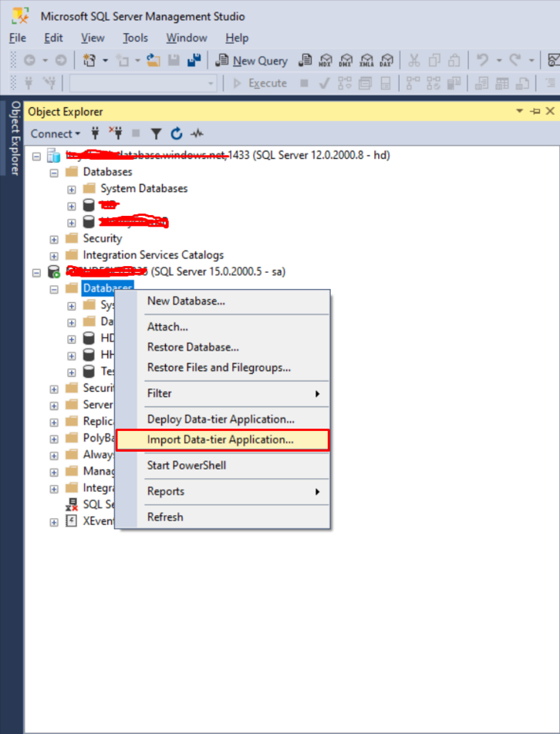Click the Navigate Forward toolbar arrow
The width and height of the screenshot is (560, 734).
coord(61,60)
